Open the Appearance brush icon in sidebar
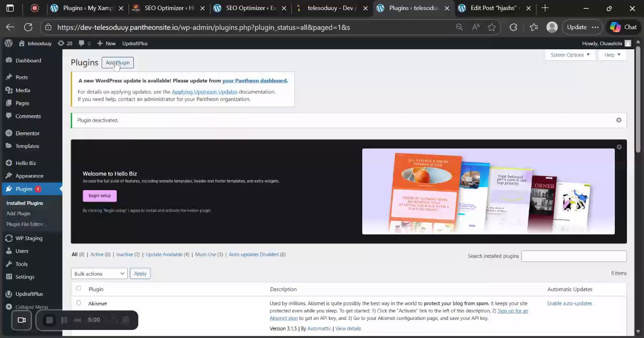Viewport: 644px width, 338px height. coord(9,176)
